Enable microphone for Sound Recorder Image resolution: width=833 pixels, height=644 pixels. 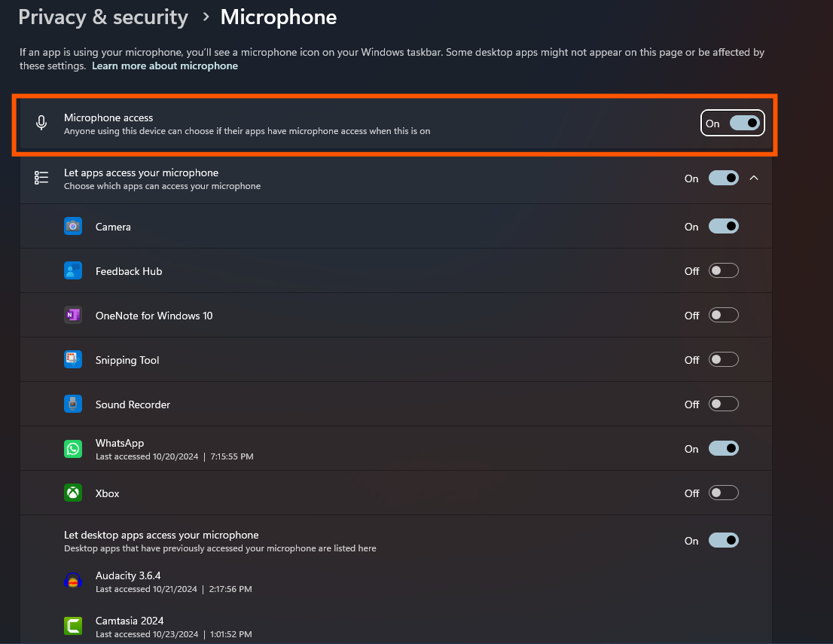tap(723, 404)
